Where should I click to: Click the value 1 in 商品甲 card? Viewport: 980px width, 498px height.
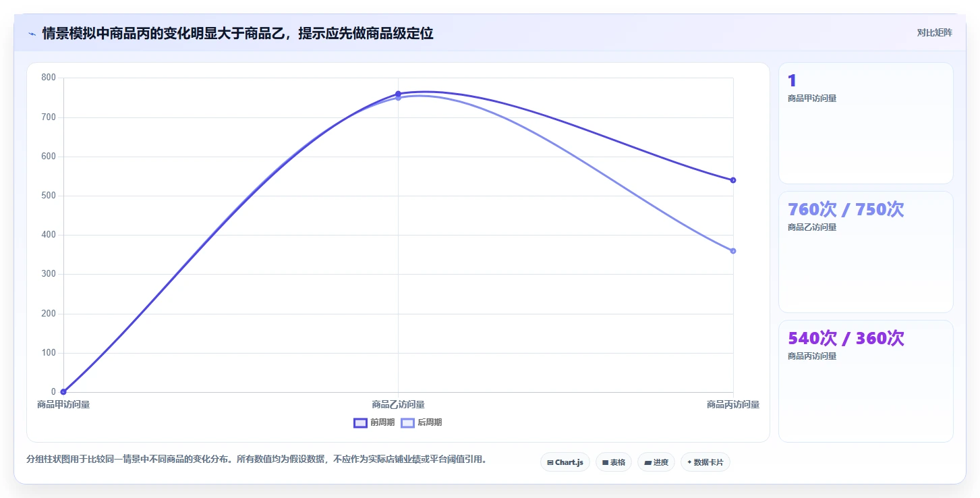coord(792,81)
